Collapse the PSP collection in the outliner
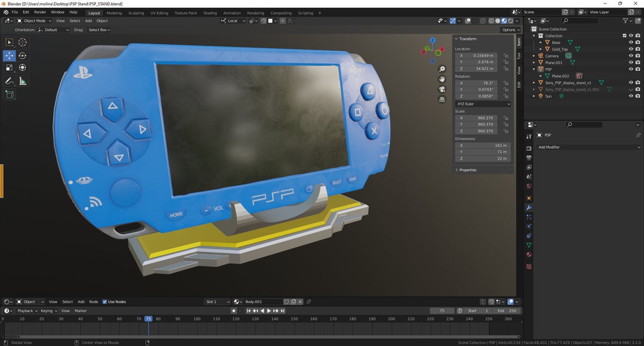This screenshot has height=346, width=644. point(533,69)
